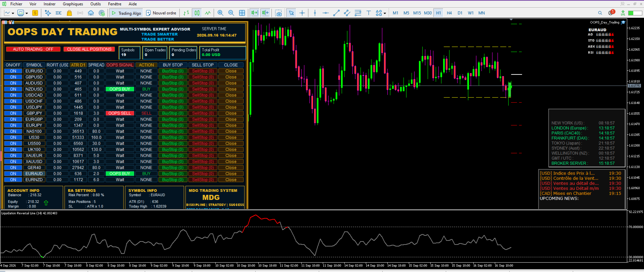Toggle the EURUSD row ON switch

pos(13,71)
